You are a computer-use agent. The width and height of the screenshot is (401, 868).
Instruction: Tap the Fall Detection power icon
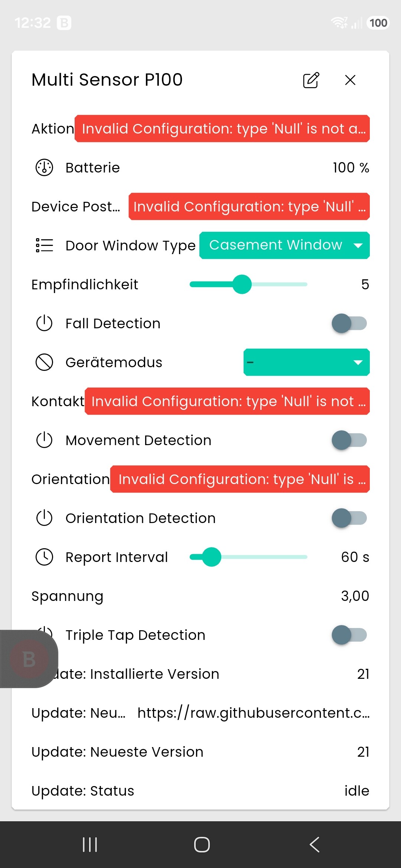tap(44, 323)
